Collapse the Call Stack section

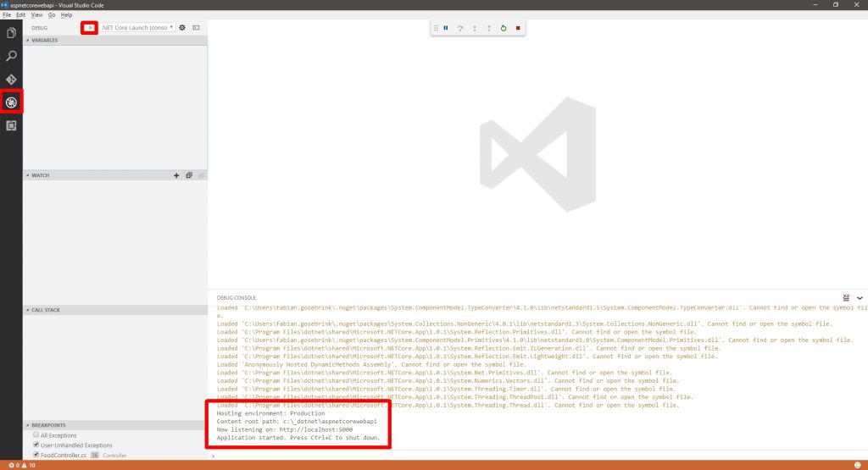(x=115, y=310)
